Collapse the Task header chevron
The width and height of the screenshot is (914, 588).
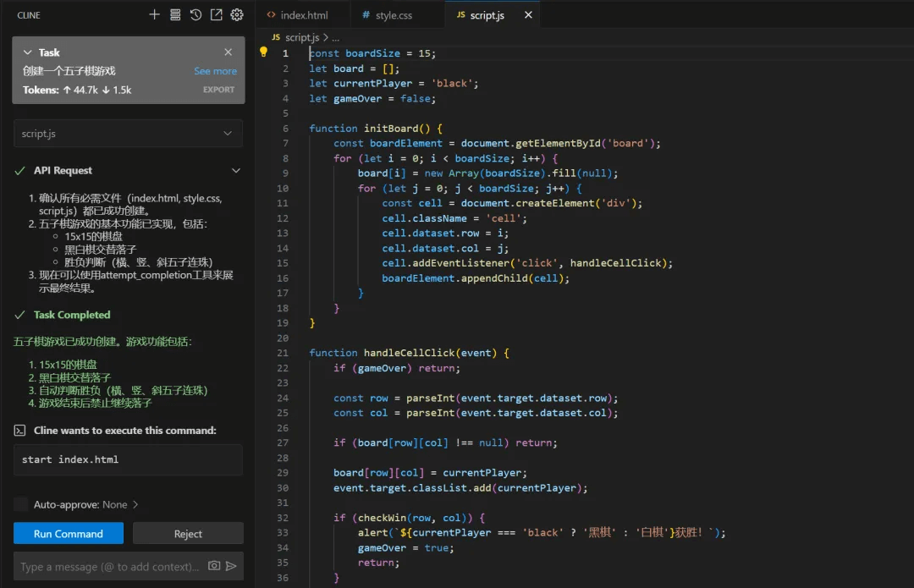27,52
